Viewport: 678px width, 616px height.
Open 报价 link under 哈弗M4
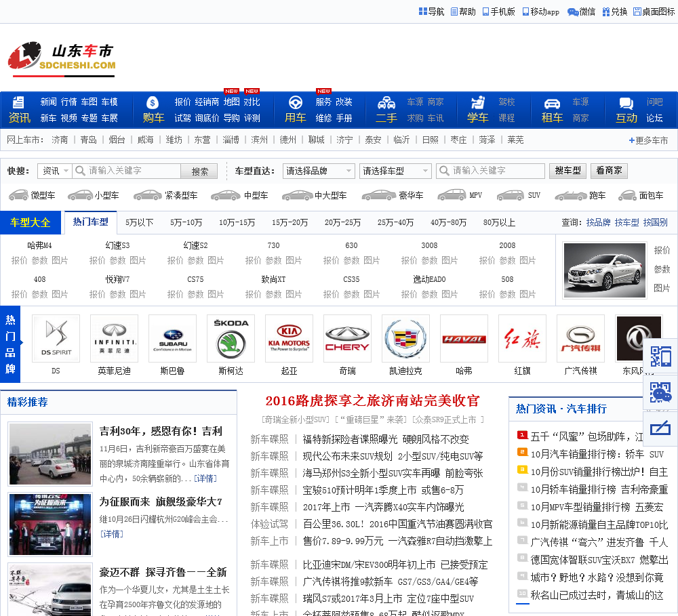coord(19,260)
